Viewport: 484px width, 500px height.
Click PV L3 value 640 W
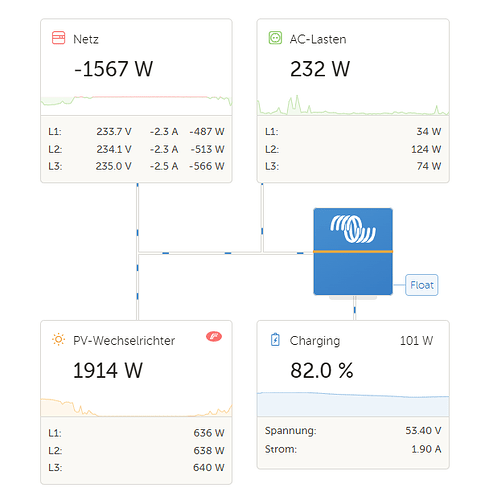pyautogui.click(x=209, y=467)
